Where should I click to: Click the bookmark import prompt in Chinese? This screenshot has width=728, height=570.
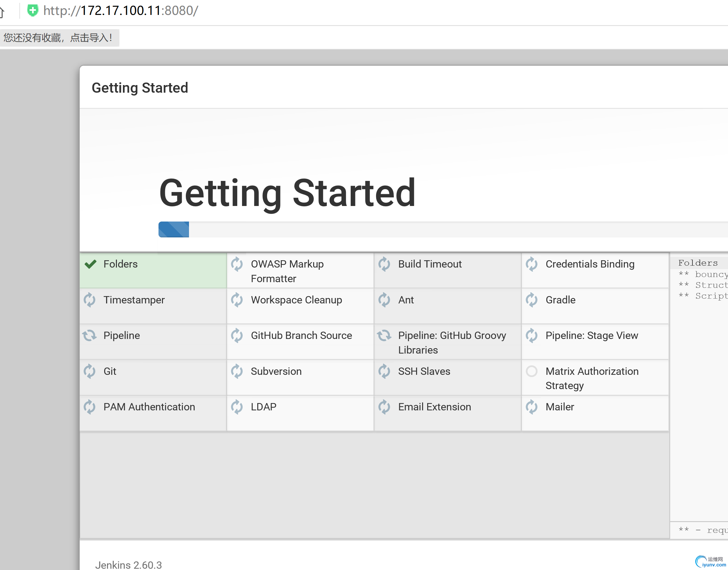tap(58, 38)
